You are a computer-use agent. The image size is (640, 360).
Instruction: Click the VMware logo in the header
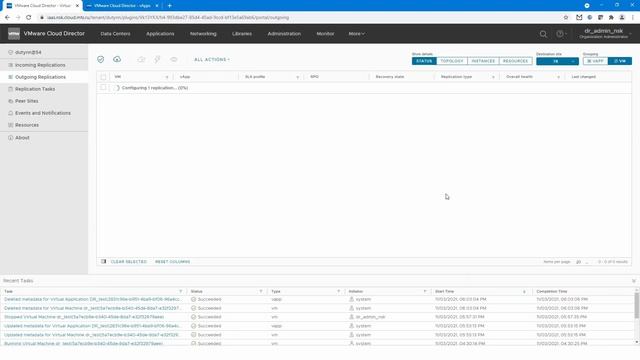(14, 34)
